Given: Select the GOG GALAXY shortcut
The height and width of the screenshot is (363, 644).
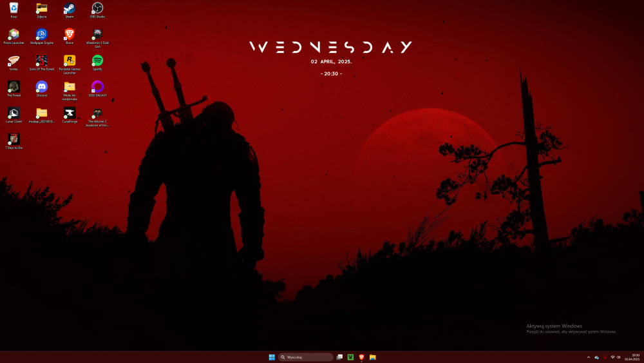Looking at the screenshot, I should pos(97,89).
